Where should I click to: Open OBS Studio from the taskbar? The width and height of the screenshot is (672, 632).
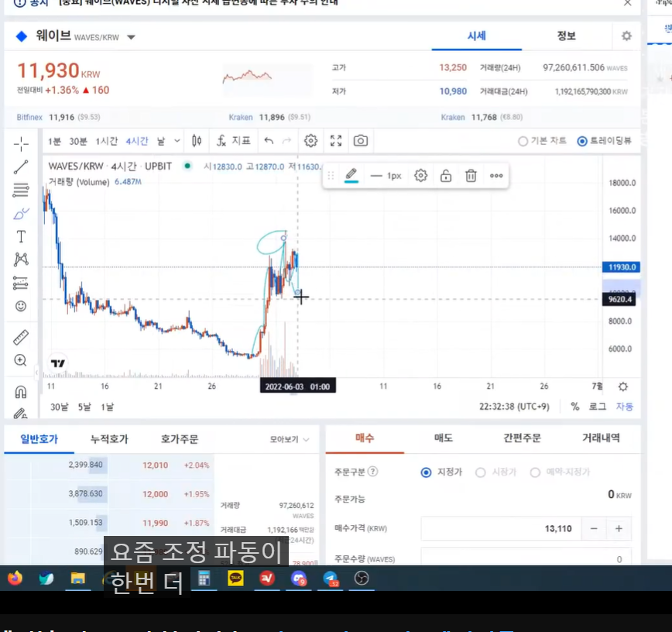(362, 579)
